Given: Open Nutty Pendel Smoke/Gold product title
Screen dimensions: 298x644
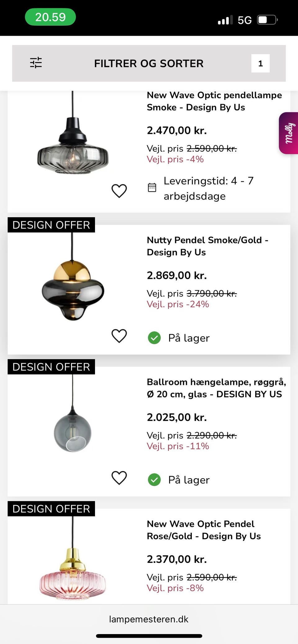Looking at the screenshot, I should pyautogui.click(x=207, y=246).
